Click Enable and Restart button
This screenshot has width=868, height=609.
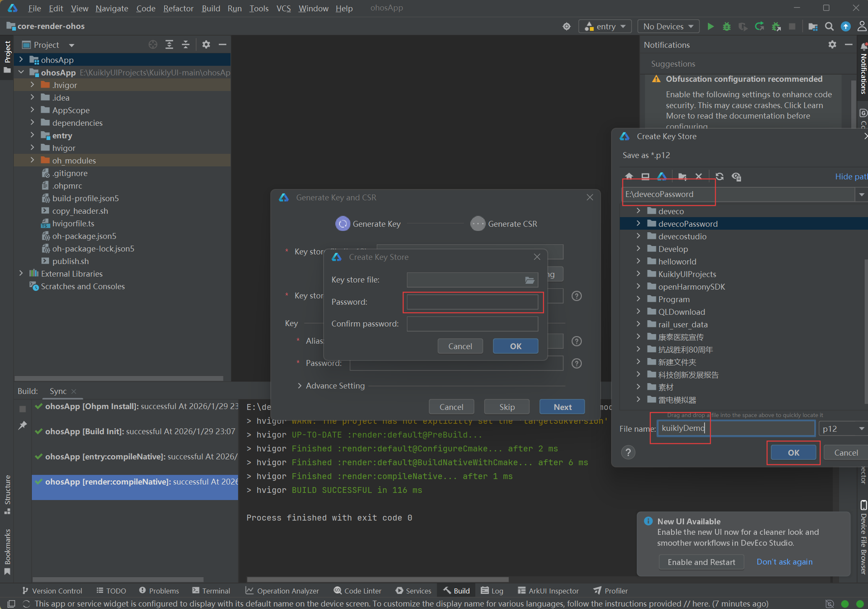(701, 562)
